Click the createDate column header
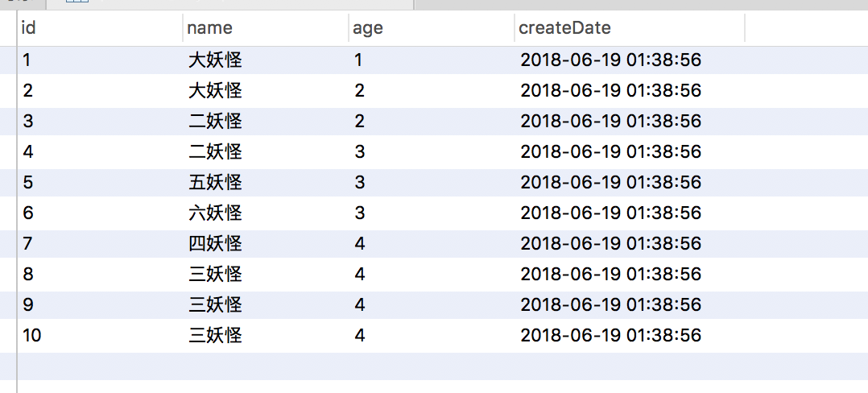 coord(564,28)
